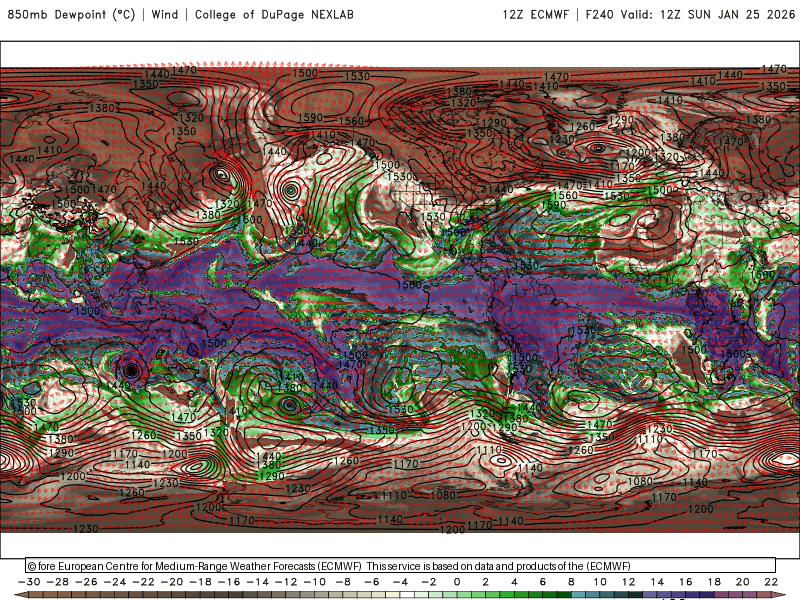Image resolution: width=800 pixels, height=600 pixels.
Task: Select the -12 legend value
Action: pos(286,582)
